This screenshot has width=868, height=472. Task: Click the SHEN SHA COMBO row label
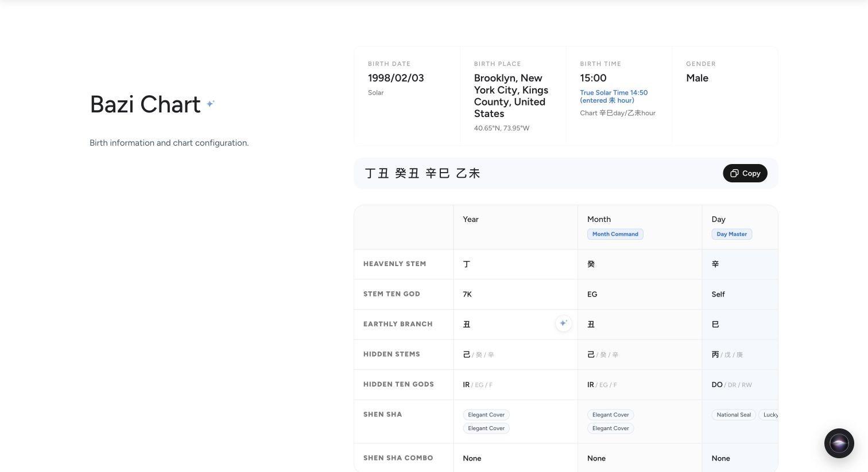(x=398, y=458)
